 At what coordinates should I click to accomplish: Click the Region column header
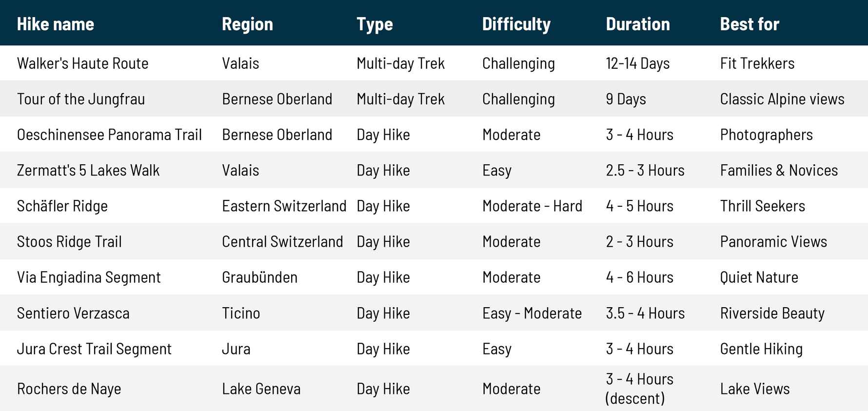pos(247,24)
